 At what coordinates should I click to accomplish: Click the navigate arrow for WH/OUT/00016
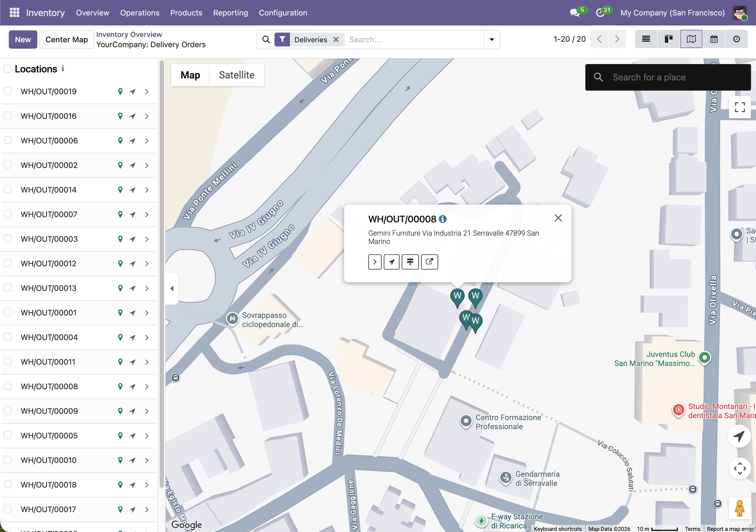click(x=133, y=116)
